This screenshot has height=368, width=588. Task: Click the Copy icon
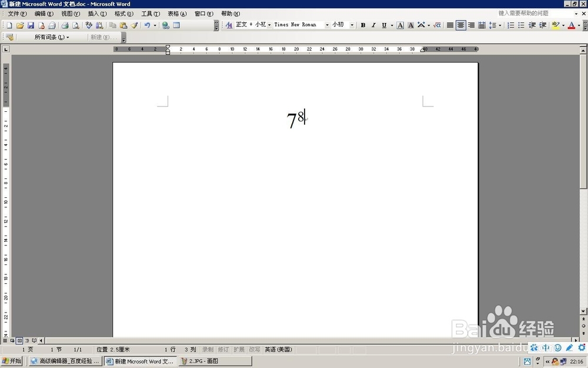point(112,25)
